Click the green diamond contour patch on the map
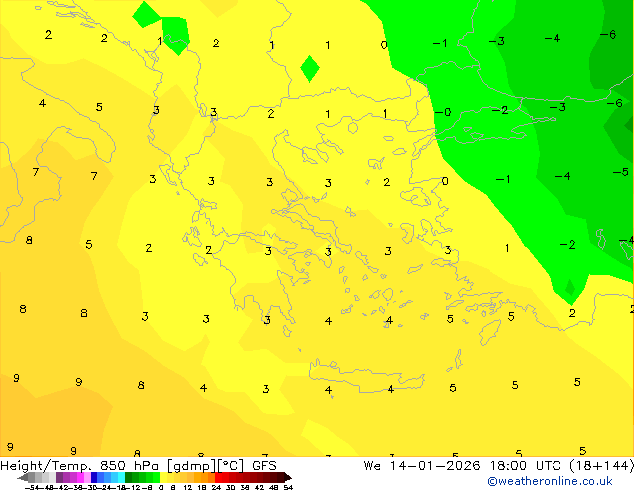Image resolution: width=634 pixels, height=490 pixels. (x=310, y=69)
